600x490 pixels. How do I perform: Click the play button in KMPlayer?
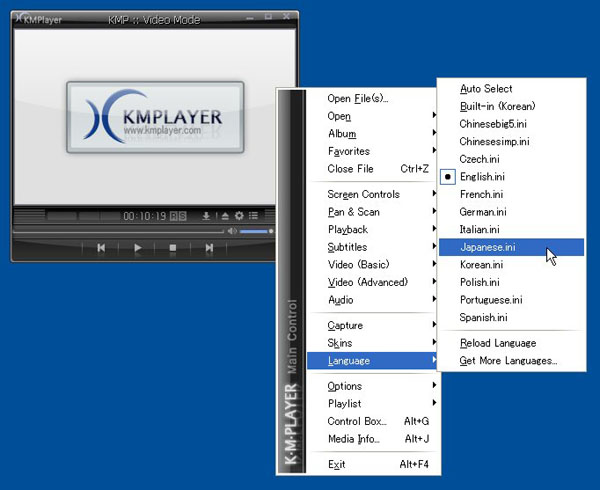(x=137, y=248)
